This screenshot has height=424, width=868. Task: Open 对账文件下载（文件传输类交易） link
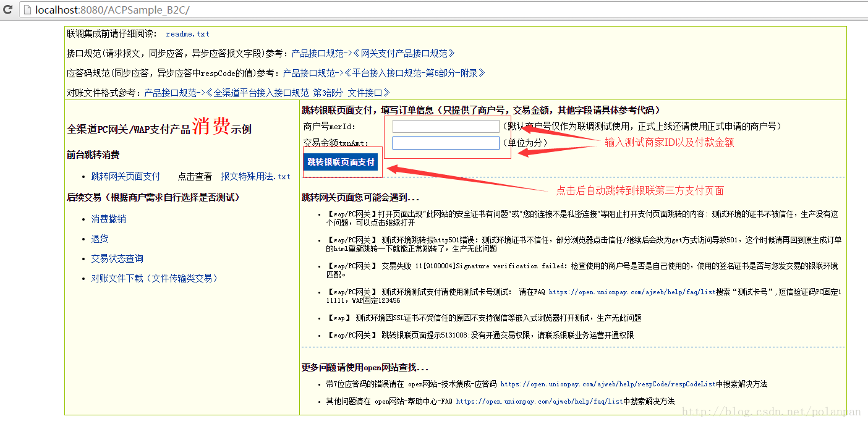[155, 279]
